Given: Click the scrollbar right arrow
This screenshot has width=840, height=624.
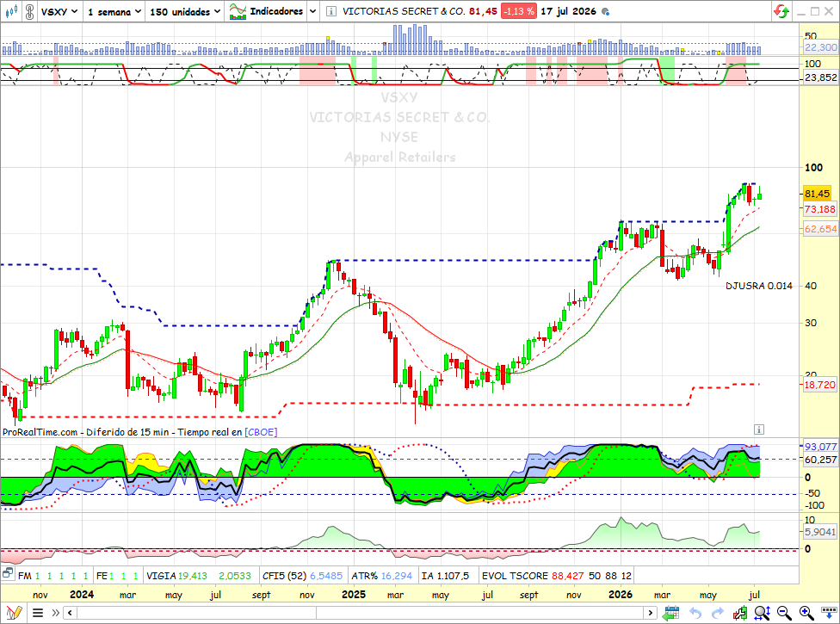Looking at the screenshot, I should click(651, 613).
